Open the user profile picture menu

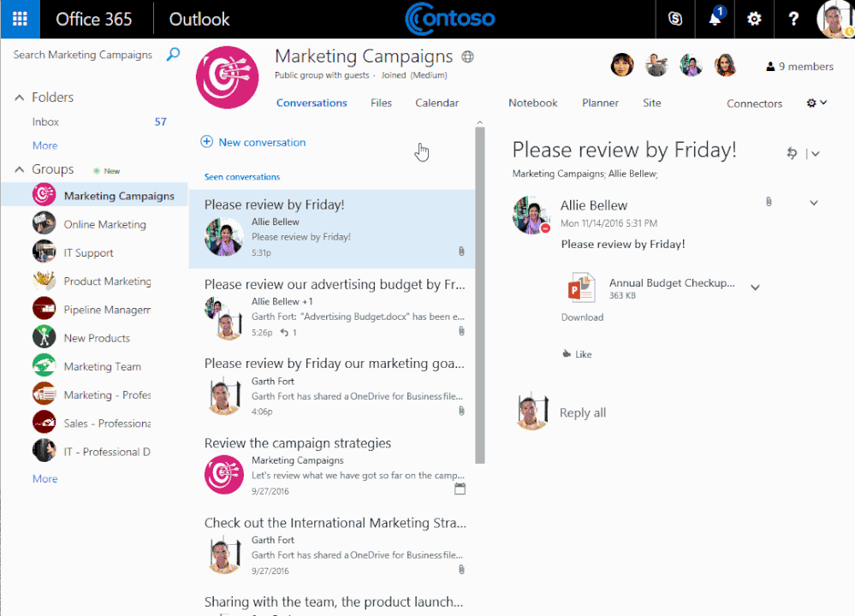coord(834,19)
